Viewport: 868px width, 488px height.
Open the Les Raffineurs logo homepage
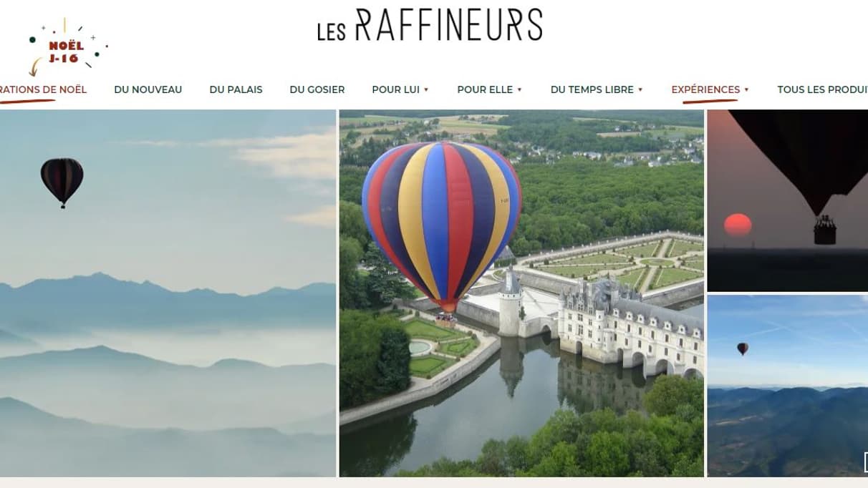coord(430,25)
